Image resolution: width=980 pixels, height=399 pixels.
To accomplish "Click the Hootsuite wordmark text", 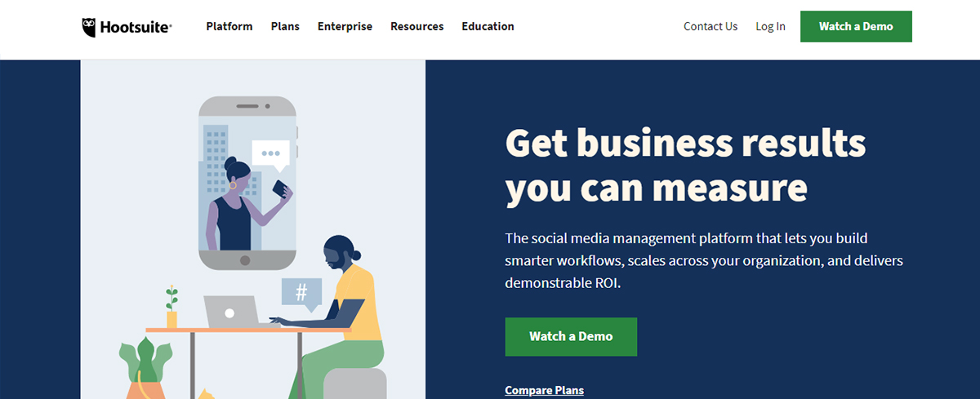I will point(136,27).
